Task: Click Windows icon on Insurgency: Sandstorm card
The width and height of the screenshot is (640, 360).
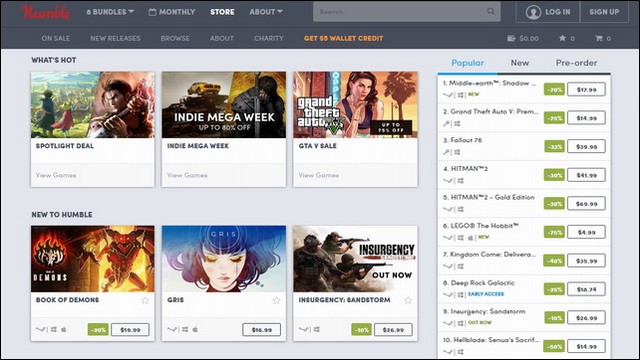Action: (x=317, y=329)
